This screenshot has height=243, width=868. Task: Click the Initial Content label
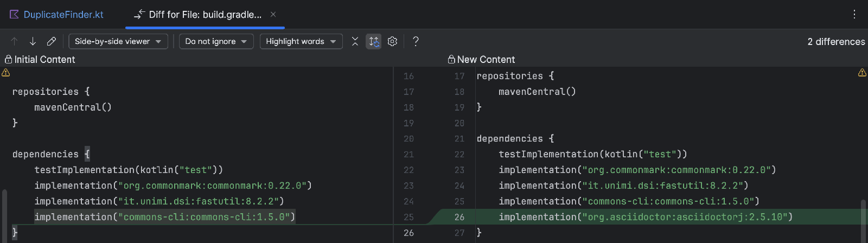[x=44, y=60]
